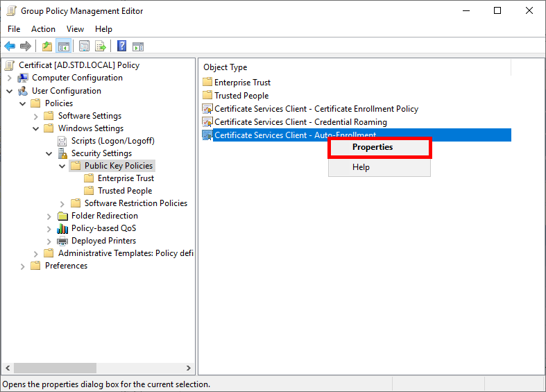Choose Help in the context menu
This screenshot has width=546, height=392.
361,167
